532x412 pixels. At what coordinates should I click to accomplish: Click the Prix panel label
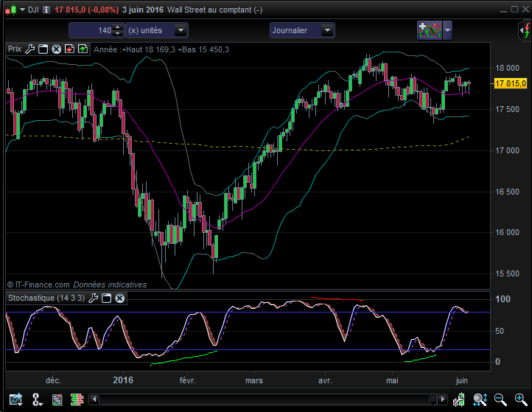[15, 49]
